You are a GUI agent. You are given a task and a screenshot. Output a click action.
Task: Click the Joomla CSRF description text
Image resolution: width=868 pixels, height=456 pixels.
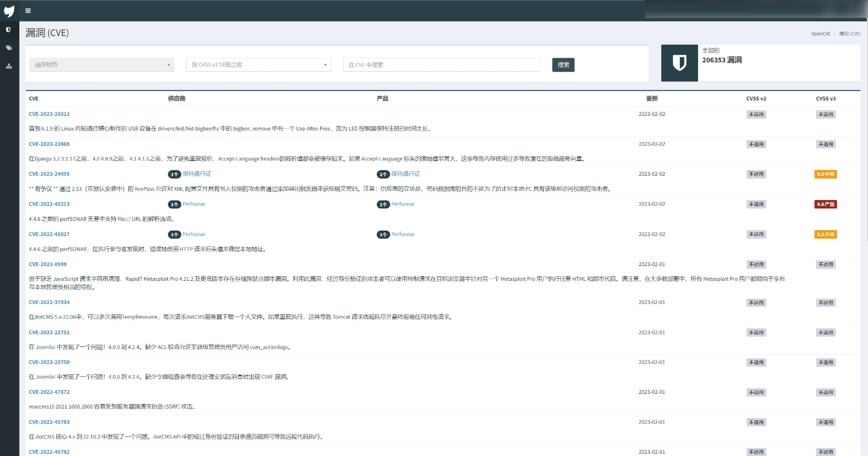[x=160, y=377]
